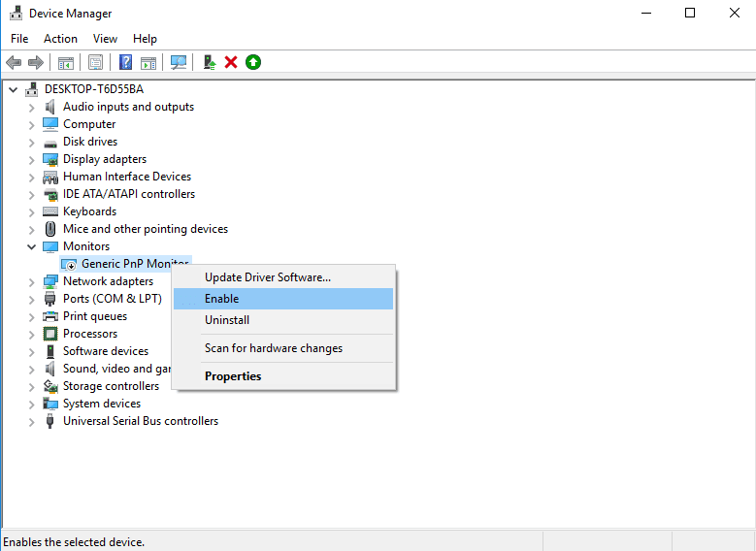Open the Action menu

click(x=60, y=39)
